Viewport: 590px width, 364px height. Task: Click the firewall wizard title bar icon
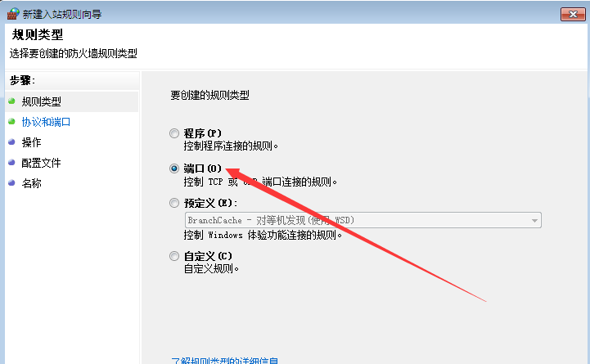click(13, 14)
